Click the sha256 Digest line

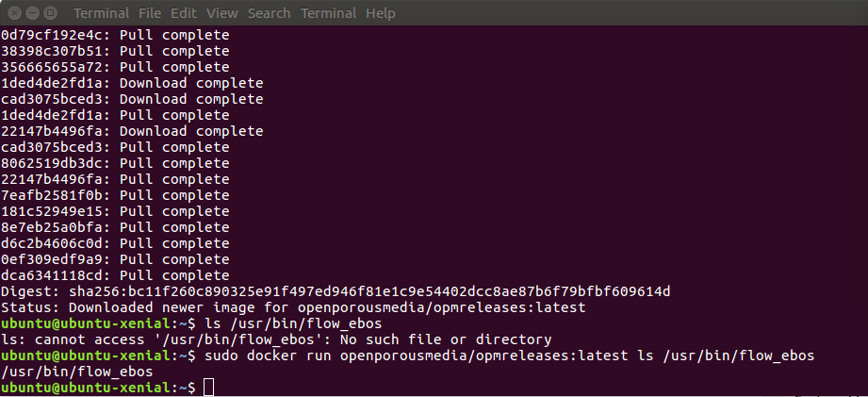click(x=336, y=291)
